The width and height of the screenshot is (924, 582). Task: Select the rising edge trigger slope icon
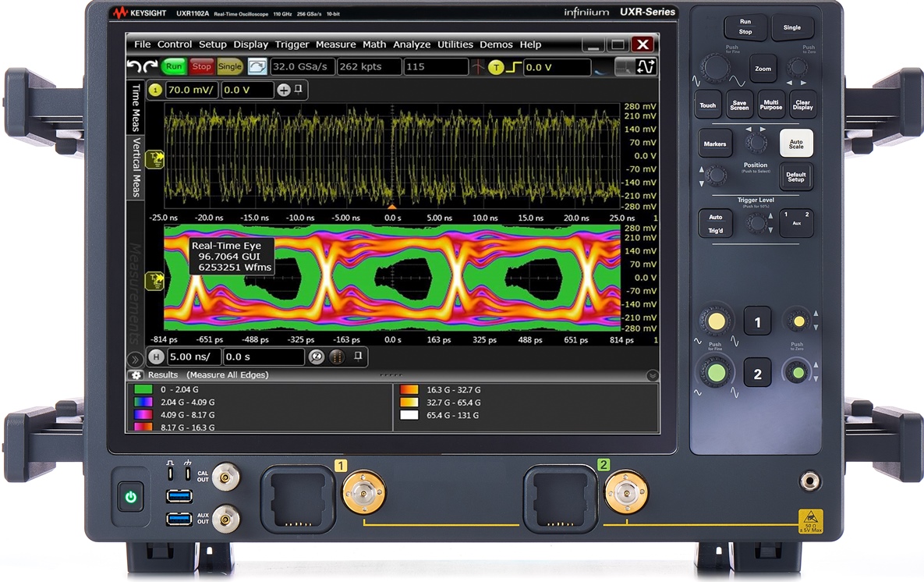coord(514,68)
